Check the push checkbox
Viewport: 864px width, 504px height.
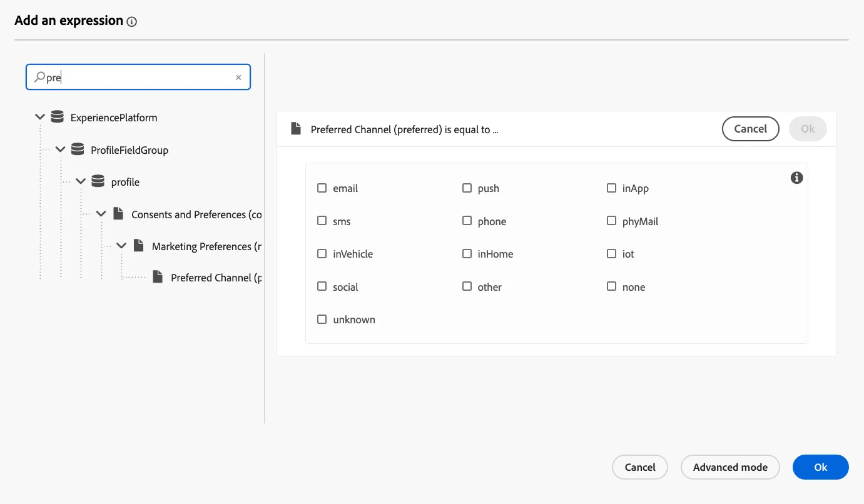point(467,188)
